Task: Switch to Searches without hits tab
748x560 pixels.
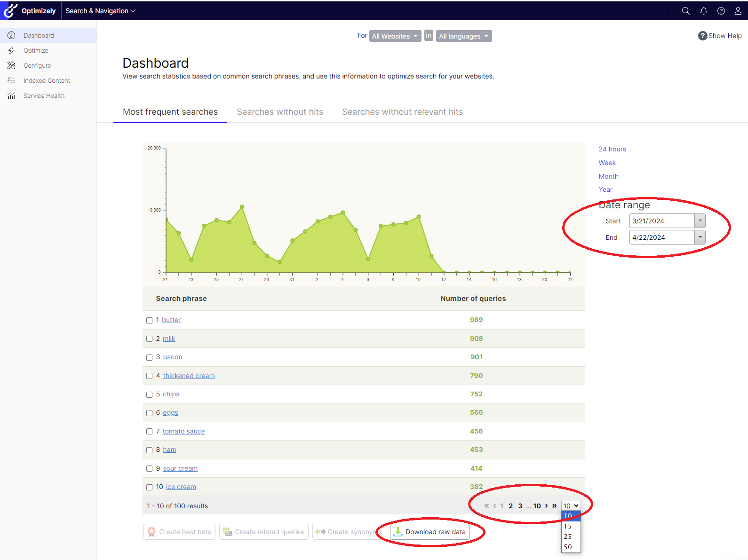Action: (x=280, y=112)
